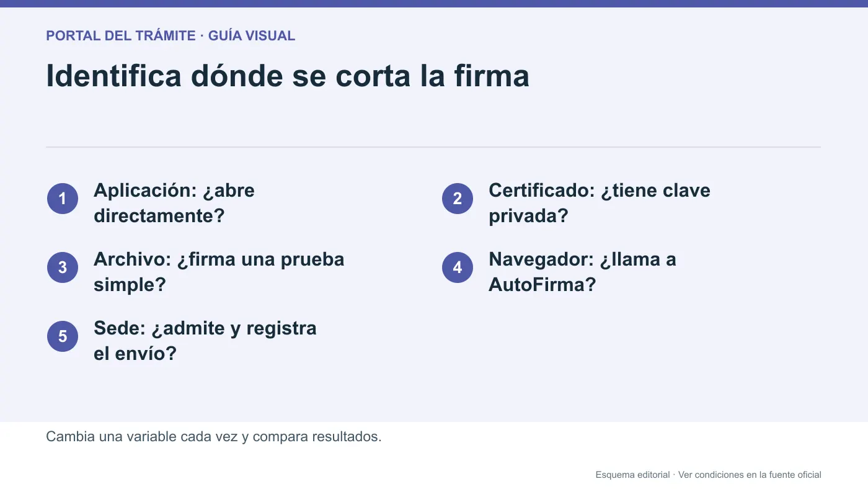The width and height of the screenshot is (868, 489).
Task: Select the "PORTAL DEL TRÁMITE · GUÍA VISUAL" header
Action: pos(170,36)
